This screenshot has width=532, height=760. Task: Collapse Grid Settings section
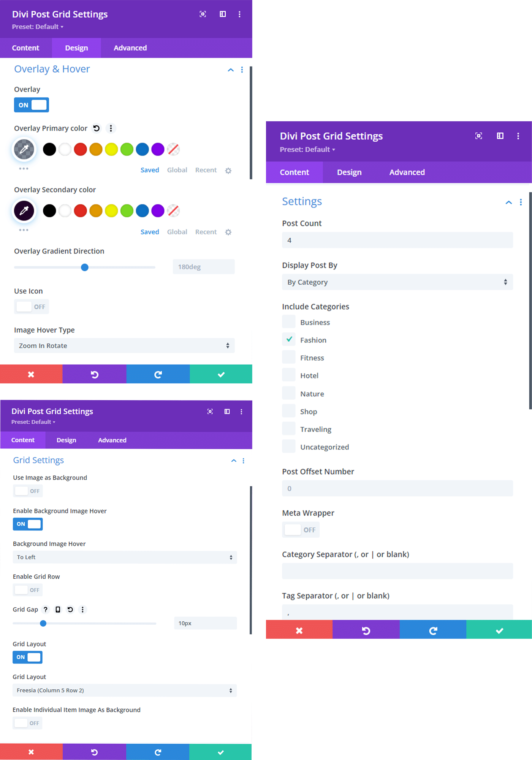[234, 461]
